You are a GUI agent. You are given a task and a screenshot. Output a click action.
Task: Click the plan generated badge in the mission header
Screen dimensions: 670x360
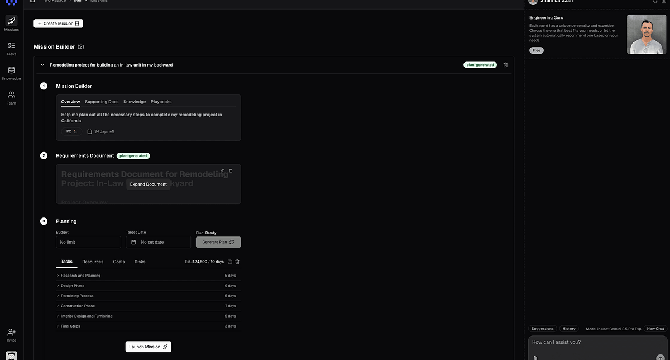pos(480,65)
